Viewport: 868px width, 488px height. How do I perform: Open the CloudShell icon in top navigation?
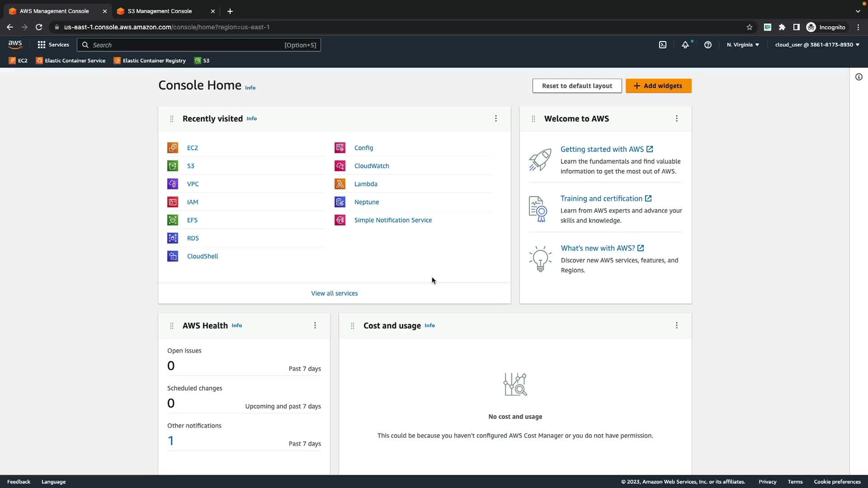pyautogui.click(x=663, y=45)
